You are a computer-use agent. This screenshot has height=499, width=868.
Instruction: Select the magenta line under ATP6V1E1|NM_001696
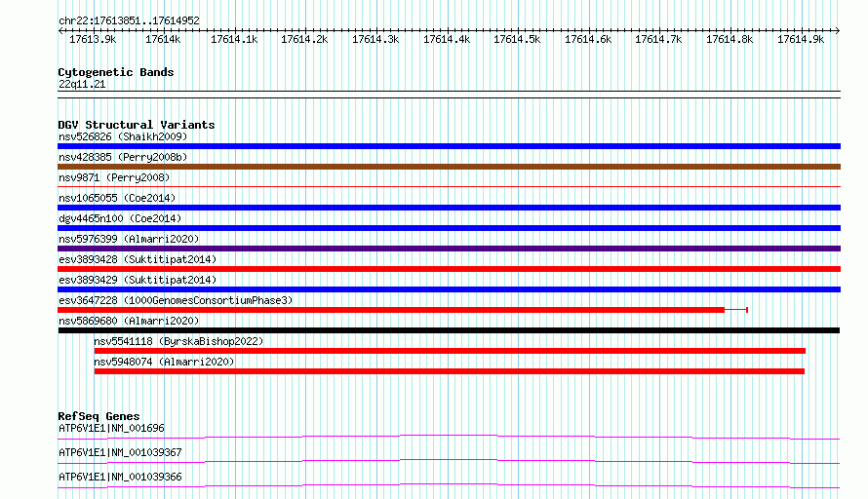[x=449, y=437]
